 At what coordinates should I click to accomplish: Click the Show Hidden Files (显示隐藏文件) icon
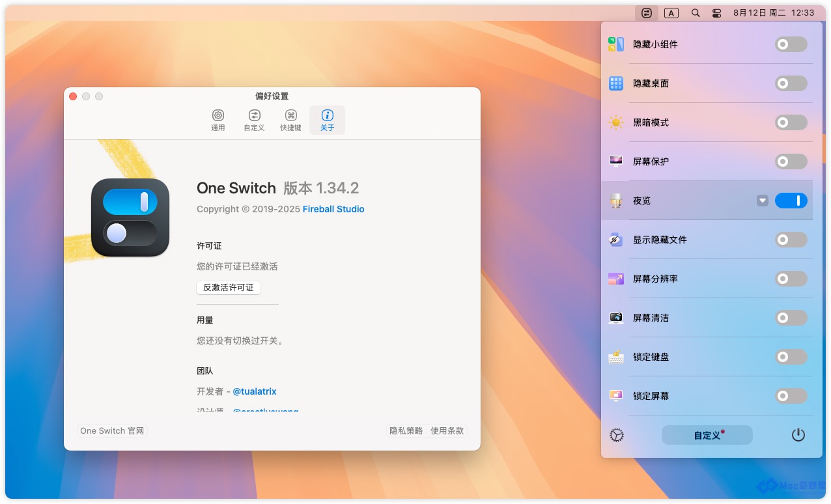(x=616, y=240)
